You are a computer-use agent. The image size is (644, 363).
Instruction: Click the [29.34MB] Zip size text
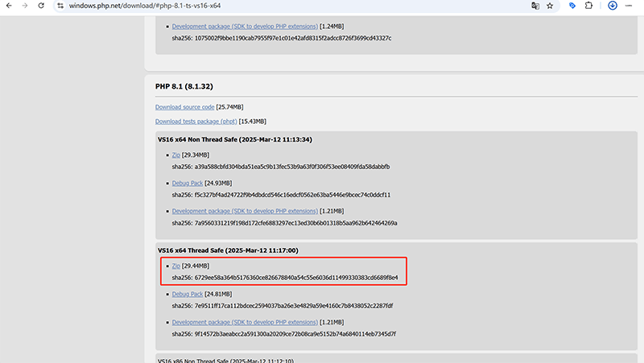point(196,155)
